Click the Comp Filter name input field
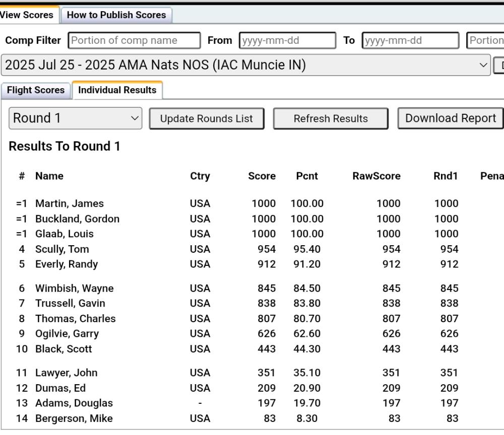 click(x=134, y=40)
